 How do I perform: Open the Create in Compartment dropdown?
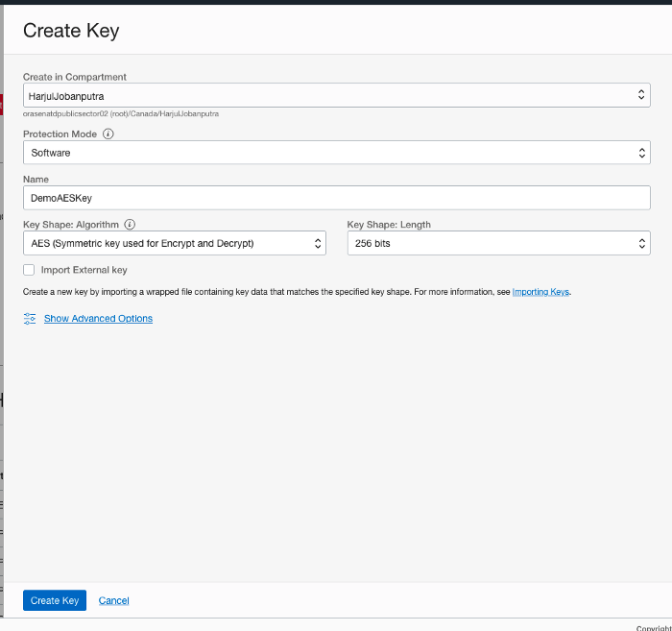pyautogui.click(x=326, y=95)
